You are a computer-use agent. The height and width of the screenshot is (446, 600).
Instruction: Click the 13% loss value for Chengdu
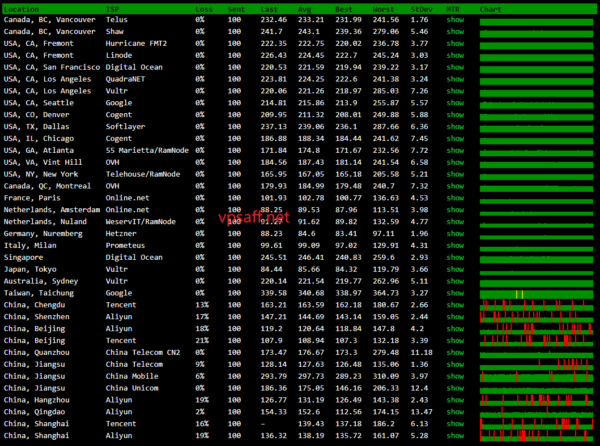click(x=202, y=304)
